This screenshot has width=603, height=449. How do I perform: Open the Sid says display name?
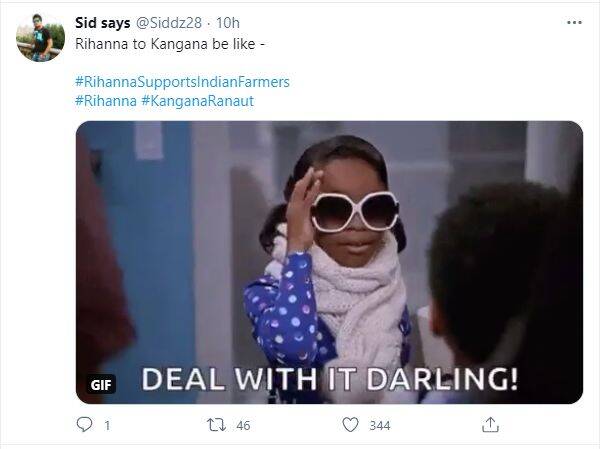pos(103,23)
